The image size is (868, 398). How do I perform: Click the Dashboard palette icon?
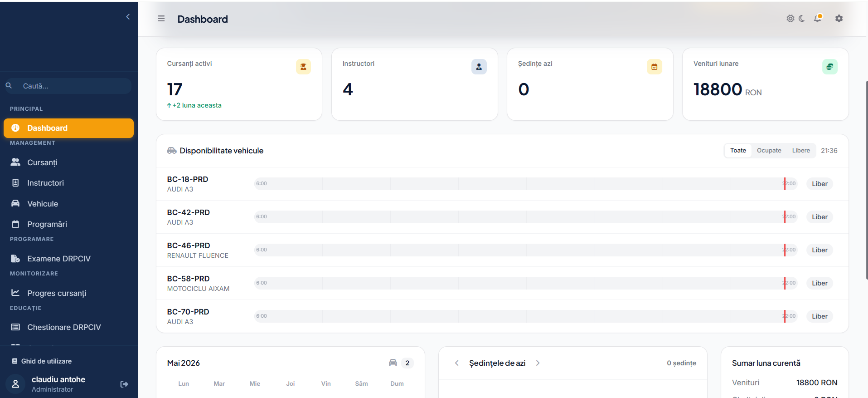coord(15,128)
